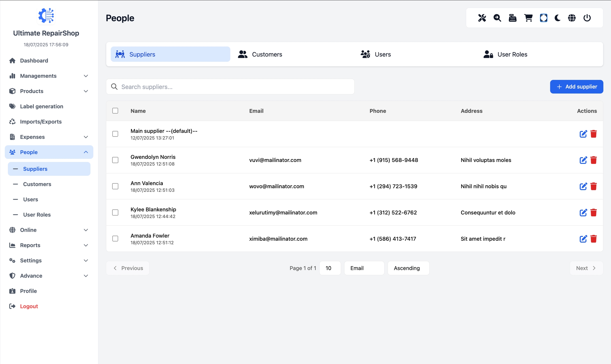Viewport: 611px width, 364px height.
Task: Tick the Kylee Blankenship checkbox
Action: pos(115,213)
